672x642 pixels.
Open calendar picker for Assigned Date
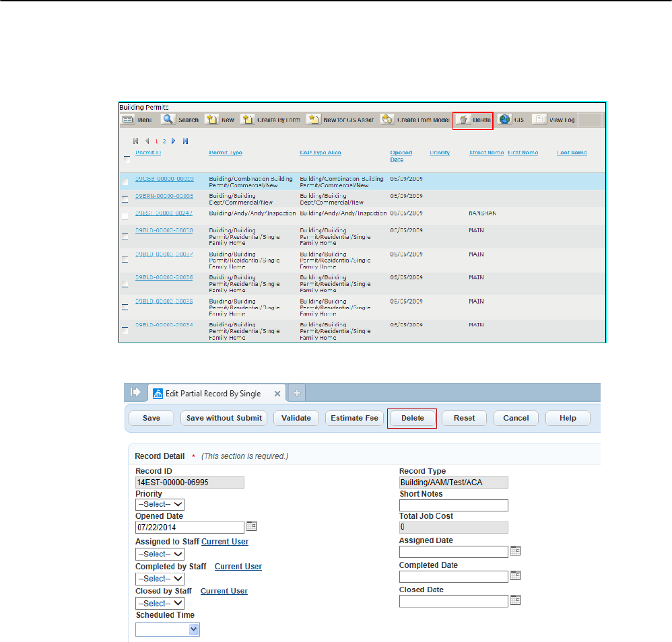click(516, 550)
